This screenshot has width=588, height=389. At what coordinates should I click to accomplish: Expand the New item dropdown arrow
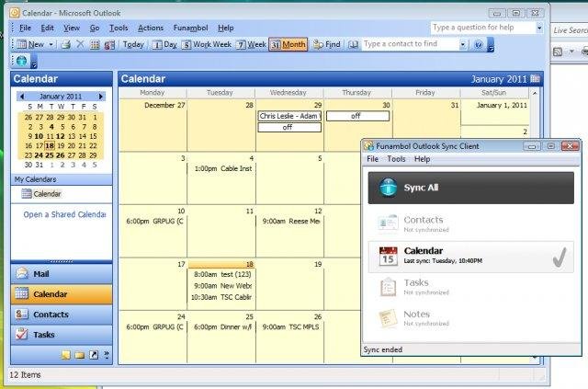pos(49,44)
